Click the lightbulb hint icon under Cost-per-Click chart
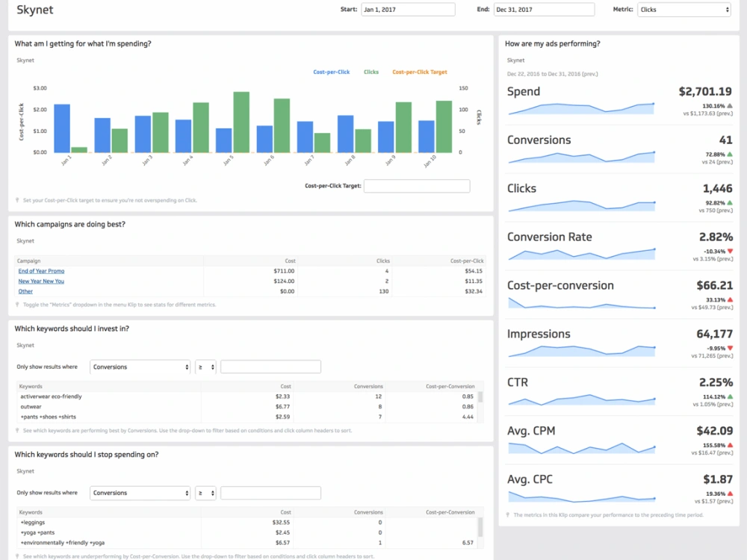This screenshot has height=560, width=747. [17, 200]
